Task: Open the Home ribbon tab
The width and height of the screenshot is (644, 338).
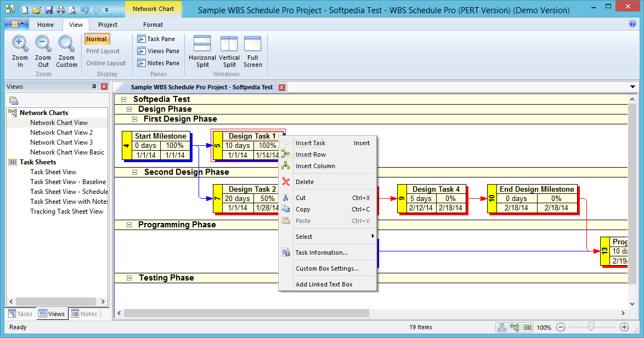Action: [x=46, y=25]
